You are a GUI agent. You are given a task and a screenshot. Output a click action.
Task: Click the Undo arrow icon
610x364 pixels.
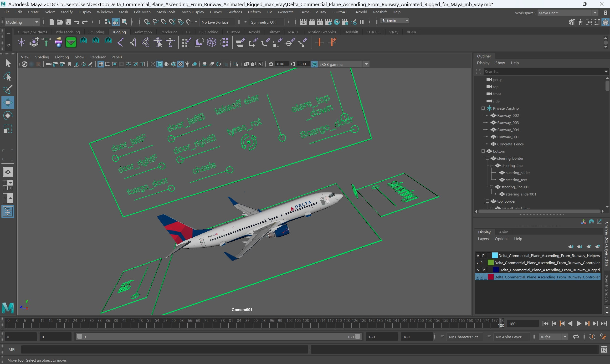point(77,22)
